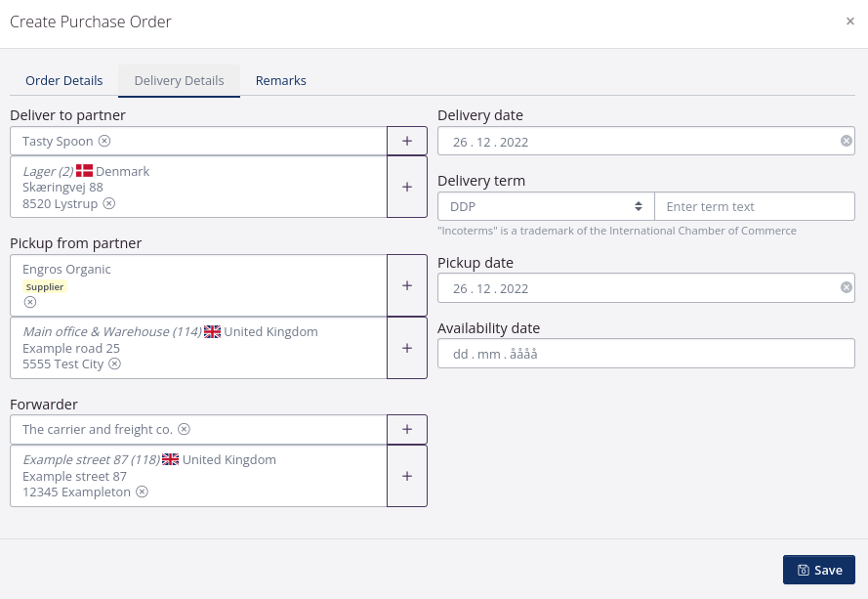
Task: Save the purchase order
Action: pyautogui.click(x=819, y=570)
